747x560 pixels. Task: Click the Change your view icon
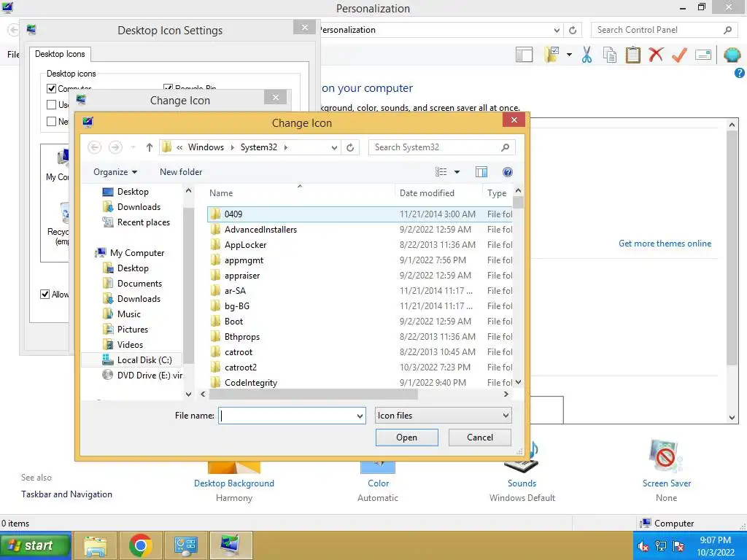[x=441, y=172]
